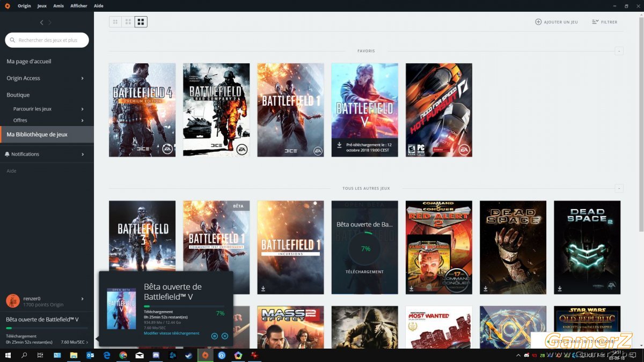644x362 pixels.
Task: Switch to large tile grid view
Action: (141, 22)
